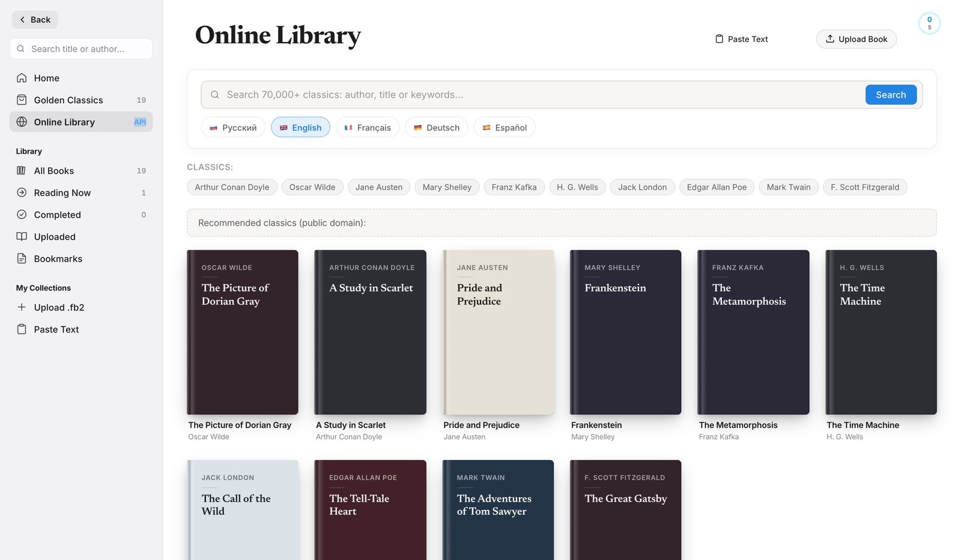Open Reading Now list

point(81,193)
